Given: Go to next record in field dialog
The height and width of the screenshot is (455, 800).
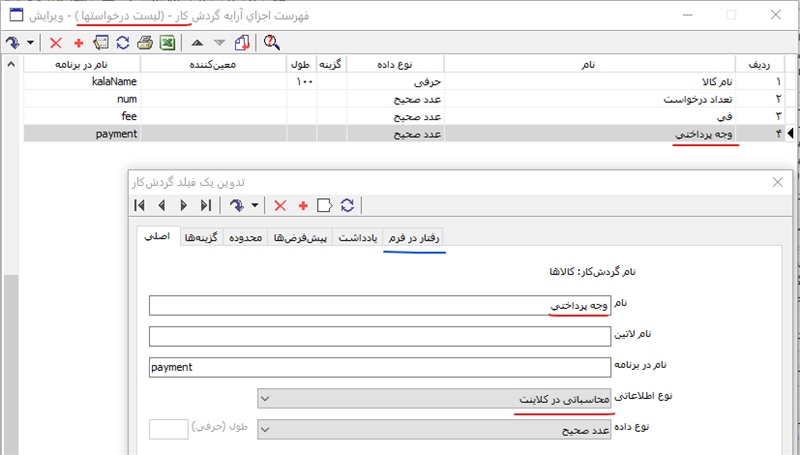Looking at the screenshot, I should tap(183, 205).
